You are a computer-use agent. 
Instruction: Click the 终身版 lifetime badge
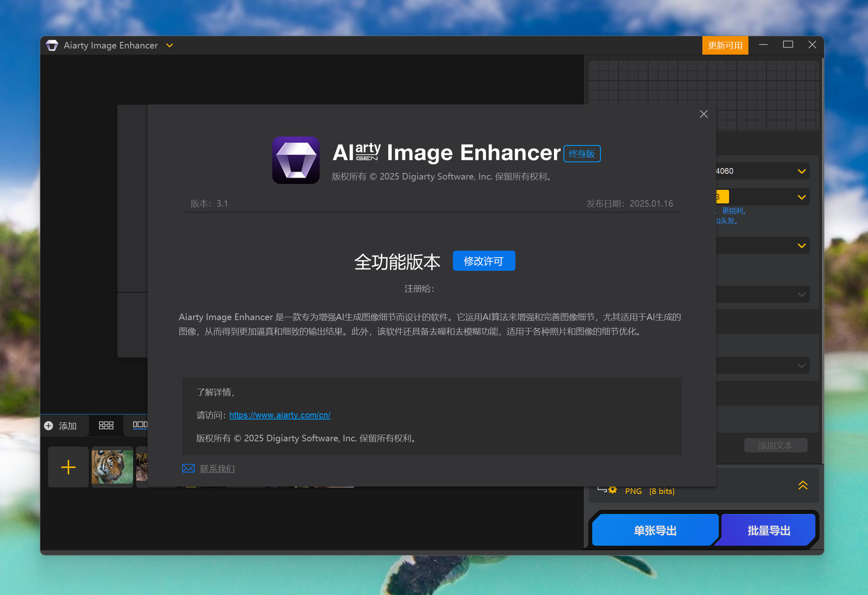click(582, 154)
